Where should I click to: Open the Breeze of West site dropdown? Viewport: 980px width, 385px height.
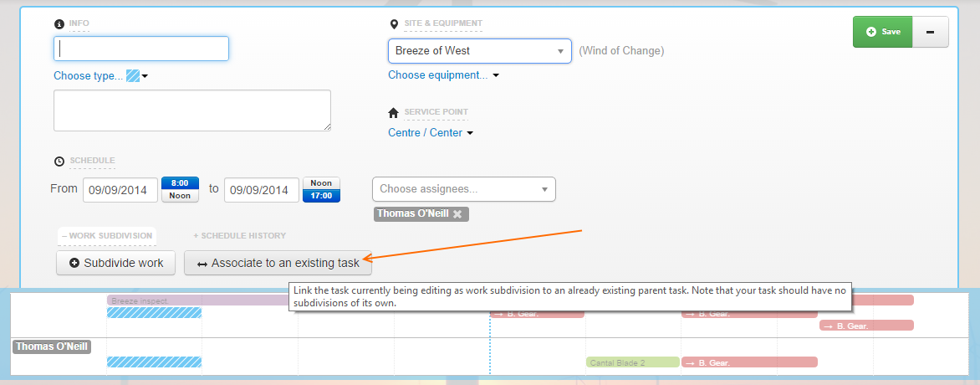[479, 51]
